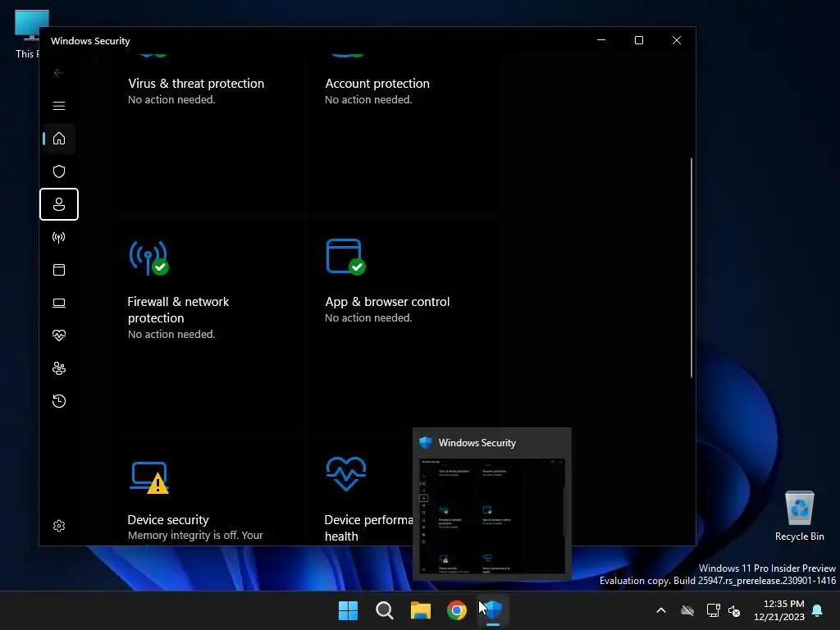
Task: Open Account protection heading
Action: (377, 84)
